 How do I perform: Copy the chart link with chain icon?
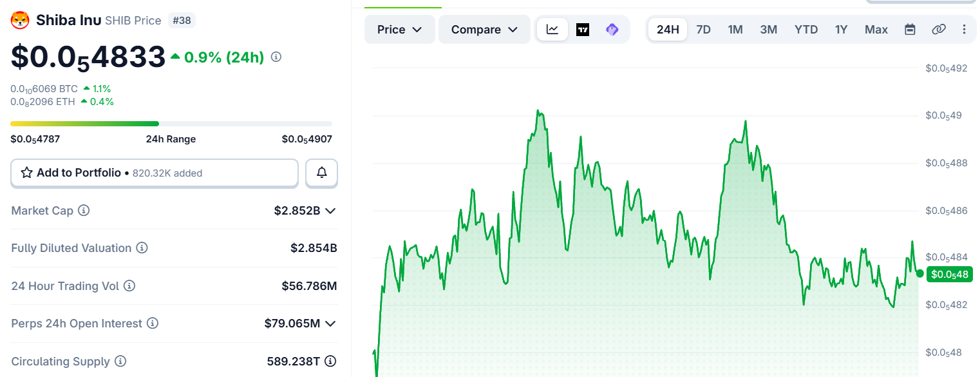point(939,30)
